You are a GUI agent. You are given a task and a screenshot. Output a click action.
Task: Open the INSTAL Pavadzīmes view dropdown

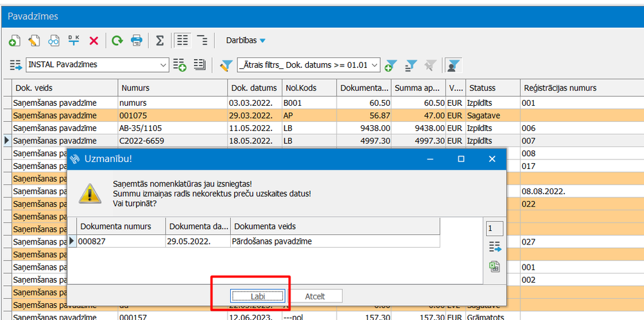point(162,65)
